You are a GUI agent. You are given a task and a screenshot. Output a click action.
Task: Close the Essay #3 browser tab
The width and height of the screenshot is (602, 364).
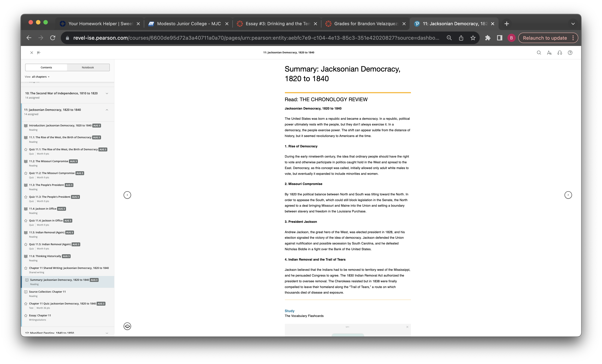click(x=315, y=24)
